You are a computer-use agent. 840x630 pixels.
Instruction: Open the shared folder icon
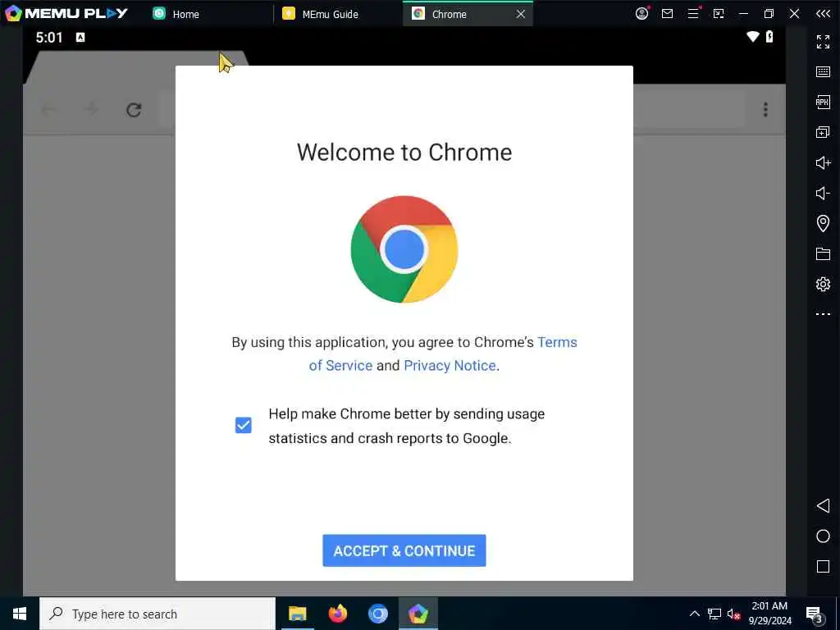click(x=823, y=253)
